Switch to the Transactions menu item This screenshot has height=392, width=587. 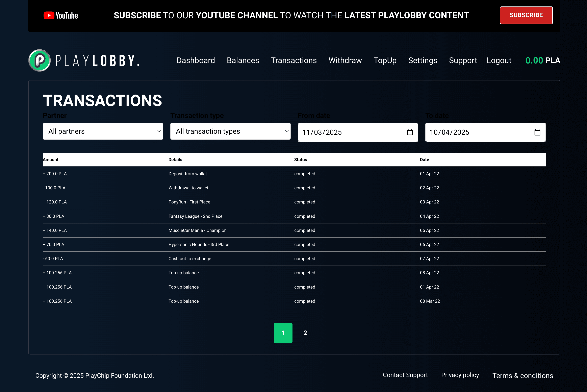[x=294, y=60]
